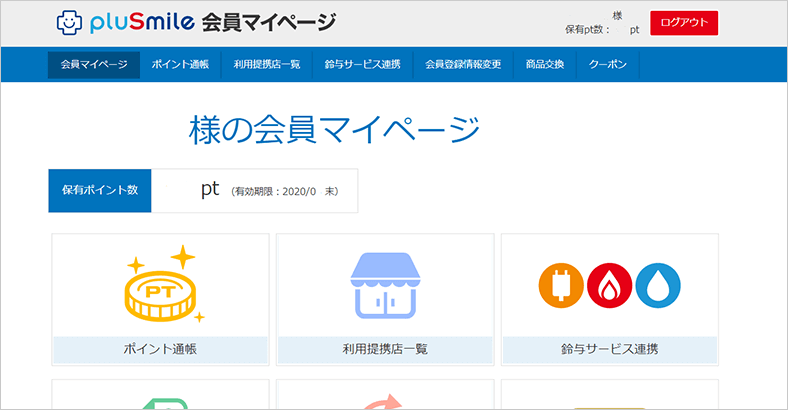
Task: Open 給与サービス連携 in the navigation bar
Action: coord(362,64)
